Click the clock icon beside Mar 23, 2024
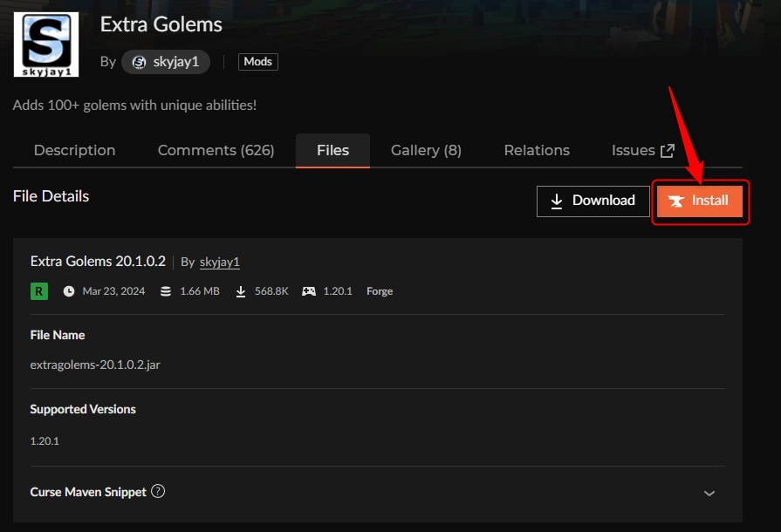Screen dimensions: 781x532 [x=69, y=291]
